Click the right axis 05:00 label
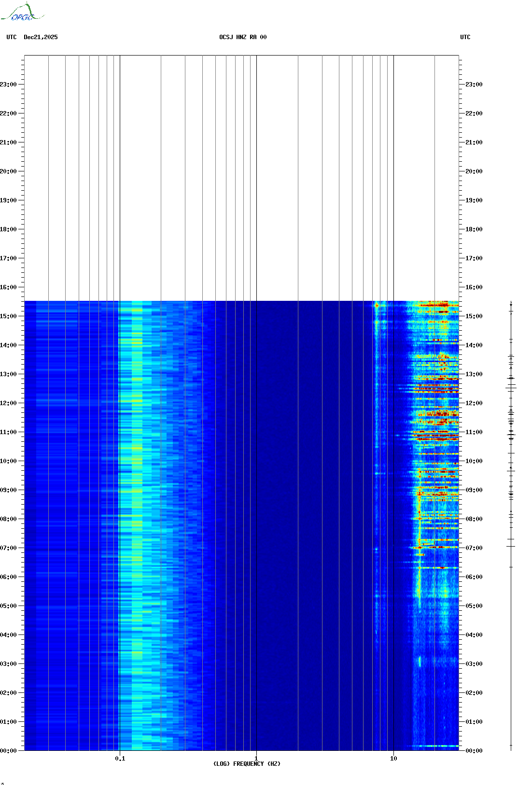Viewport: 532px width, 789px height. (474, 606)
